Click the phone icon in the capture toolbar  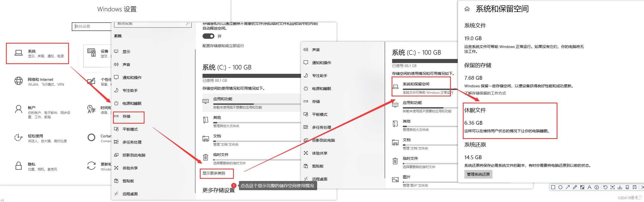[x=627, y=187]
